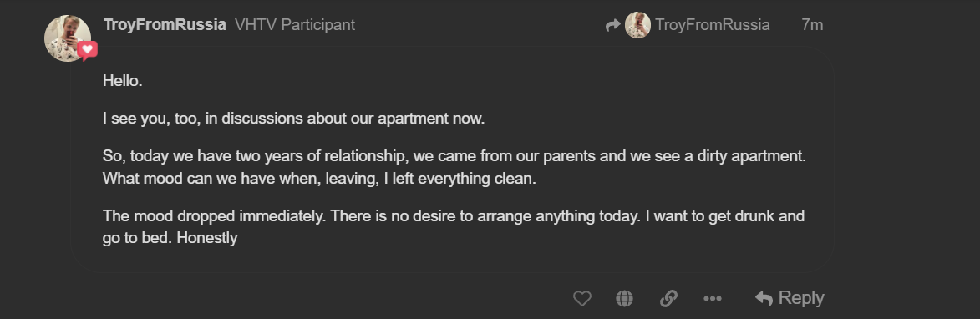
Task: Select the "Hello." greeting line
Action: [x=123, y=81]
